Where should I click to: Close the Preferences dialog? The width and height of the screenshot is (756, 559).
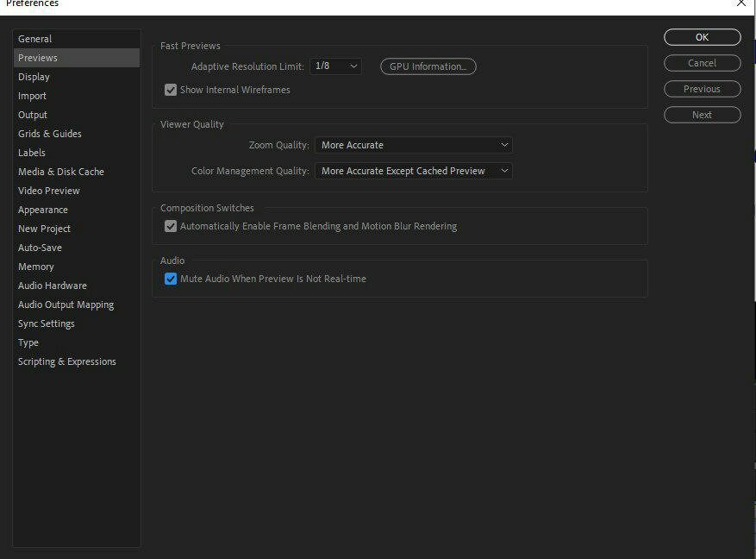741,3
